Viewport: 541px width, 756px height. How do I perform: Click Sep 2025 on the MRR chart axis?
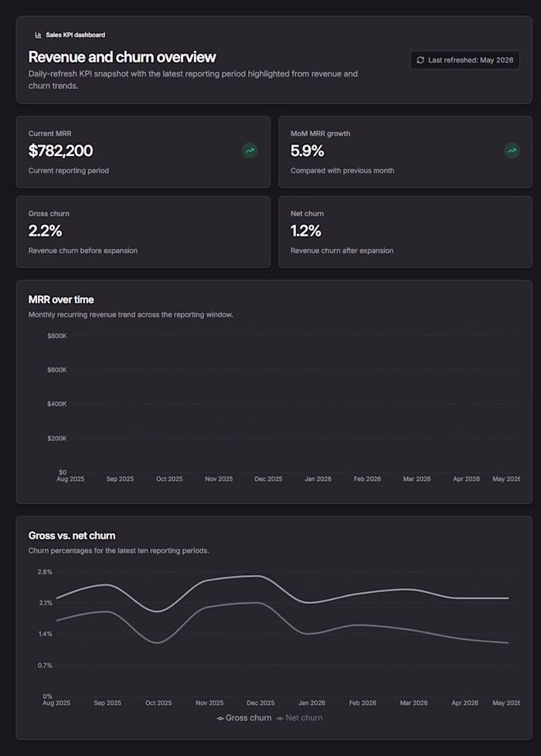(120, 478)
